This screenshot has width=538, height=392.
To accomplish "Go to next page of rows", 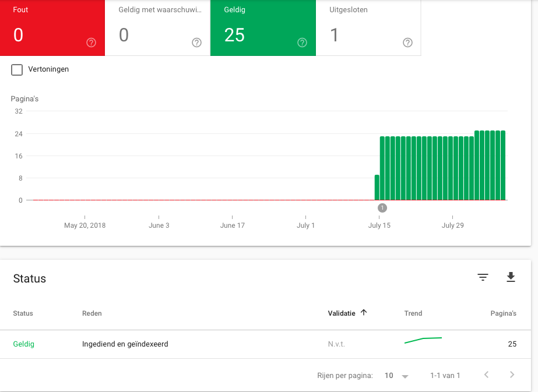I will click(512, 375).
